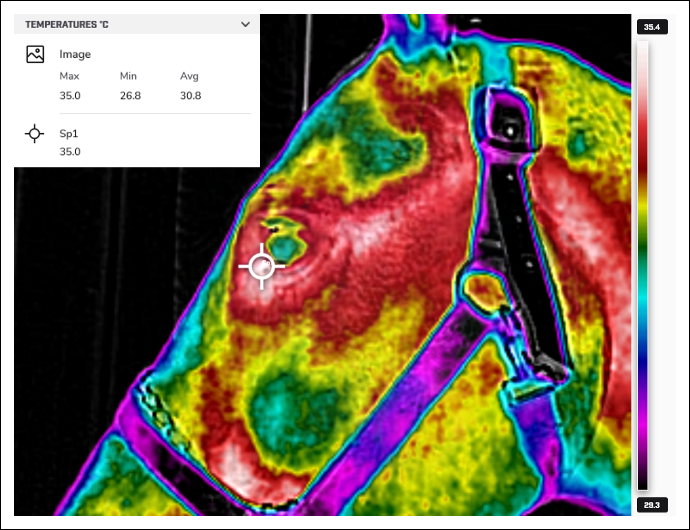Click the 29.3 lower scale limit
This screenshot has height=530, width=690.
tap(652, 505)
